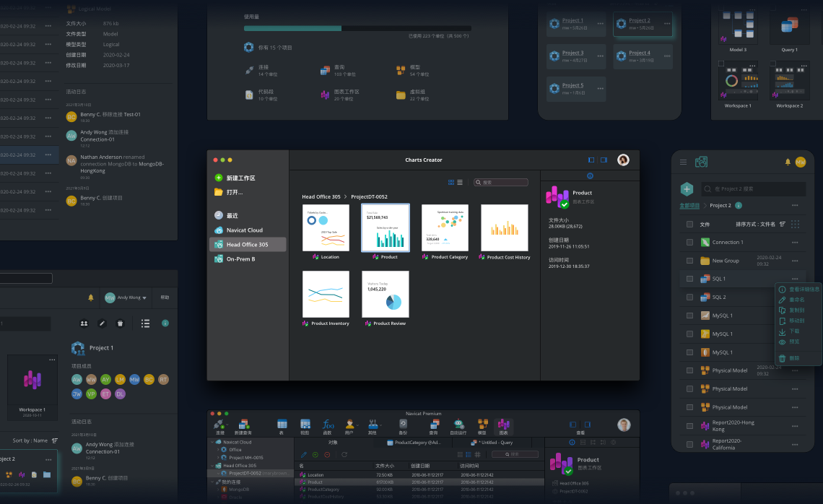Expand the Office tree node
Viewport: 823px width, 504px height.
pyautogui.click(x=218, y=450)
